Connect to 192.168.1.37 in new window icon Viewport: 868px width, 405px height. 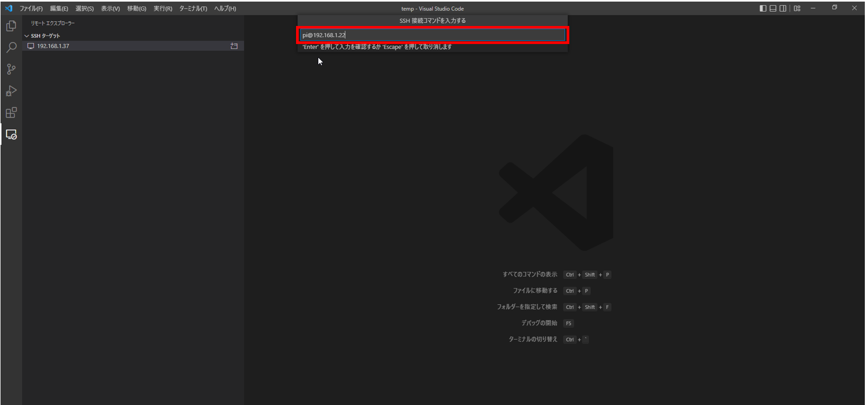(234, 46)
